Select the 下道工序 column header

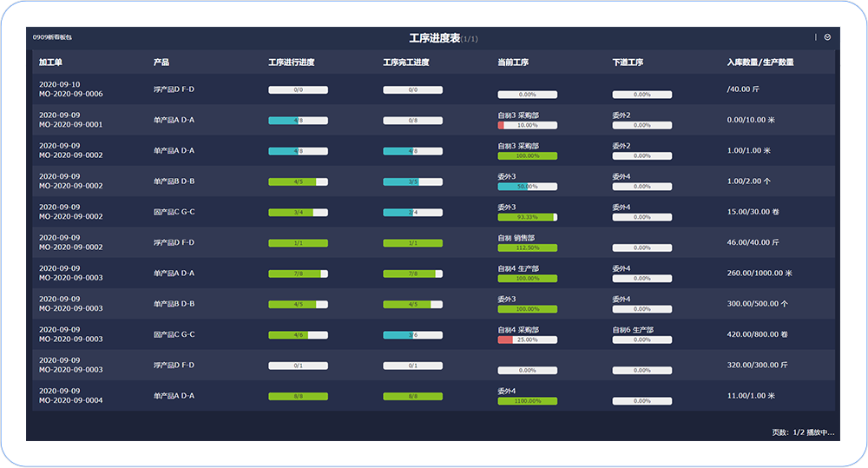(x=628, y=62)
